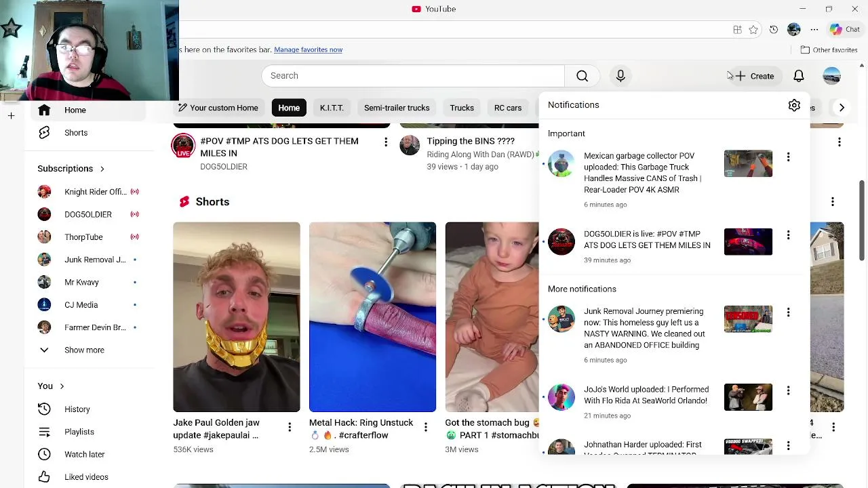Open the Metal Hack ring short thumbnail
The image size is (868, 488).
coord(372,317)
